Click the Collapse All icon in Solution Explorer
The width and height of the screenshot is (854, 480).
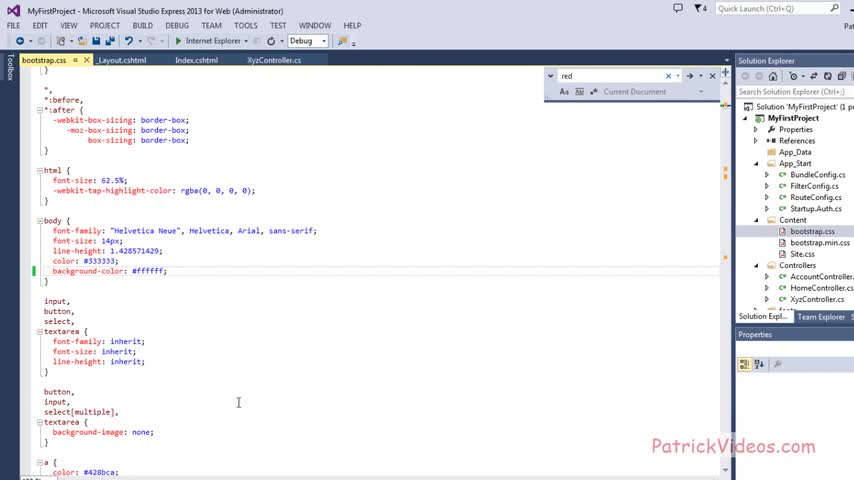(841, 76)
